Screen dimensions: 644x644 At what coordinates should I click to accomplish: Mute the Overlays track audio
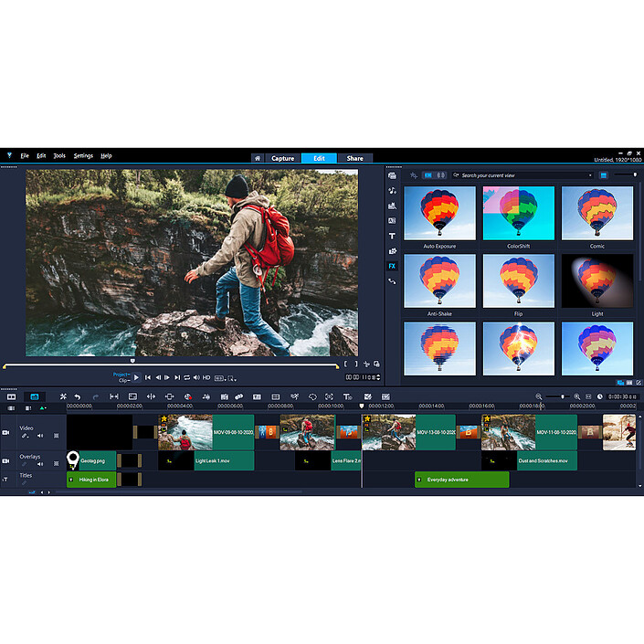[x=40, y=464]
